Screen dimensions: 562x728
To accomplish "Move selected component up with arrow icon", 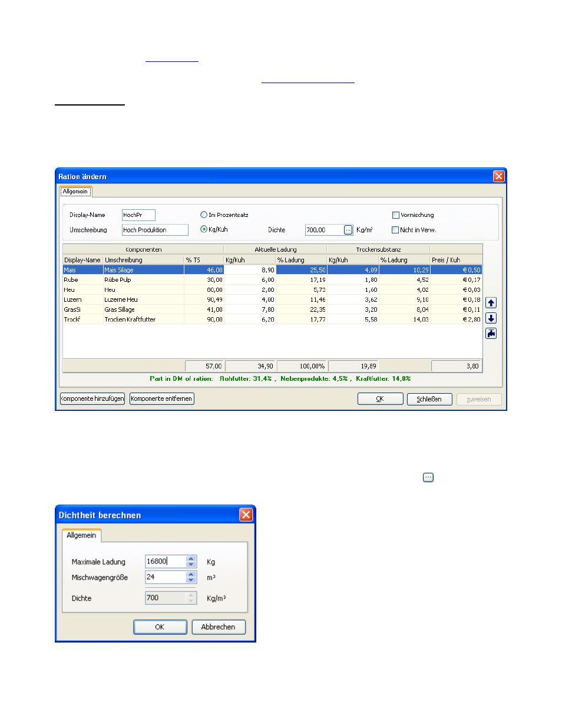I will pos(491,303).
